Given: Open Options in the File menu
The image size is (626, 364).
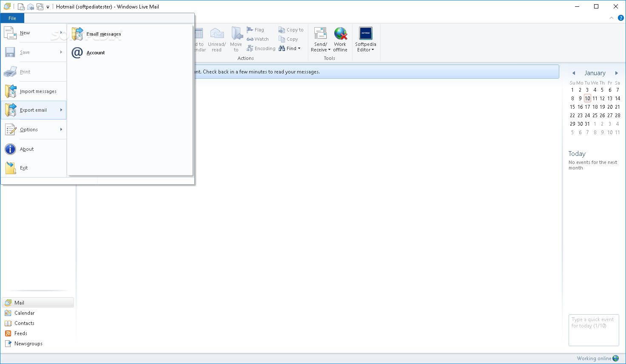Looking at the screenshot, I should click(34, 130).
